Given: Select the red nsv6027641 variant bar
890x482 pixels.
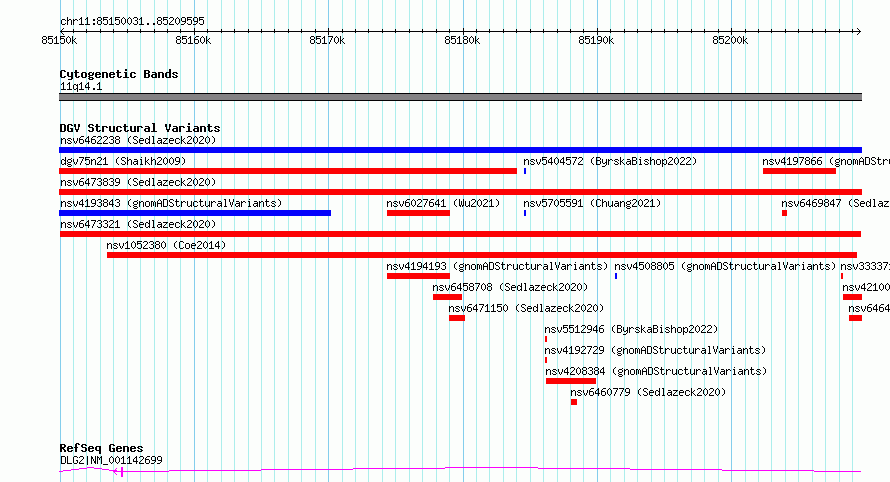Looking at the screenshot, I should tap(418, 213).
